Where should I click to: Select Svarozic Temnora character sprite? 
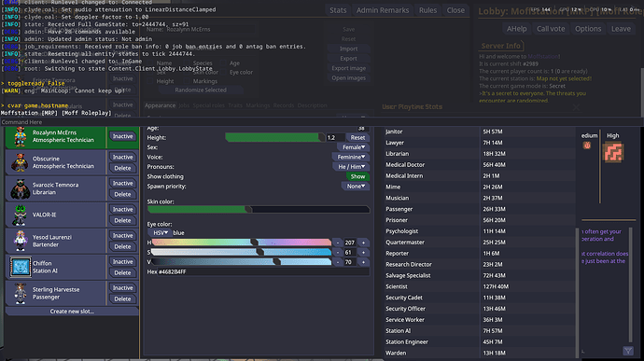click(x=20, y=189)
